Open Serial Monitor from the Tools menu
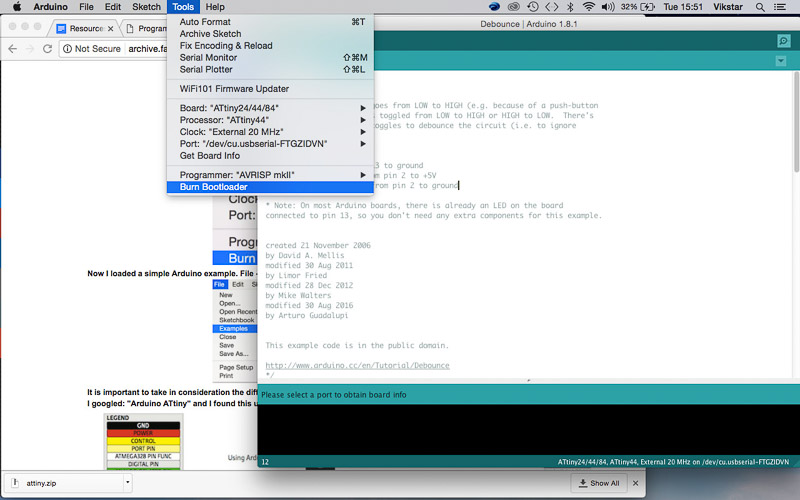Viewport: 800px width, 500px height. (270, 58)
